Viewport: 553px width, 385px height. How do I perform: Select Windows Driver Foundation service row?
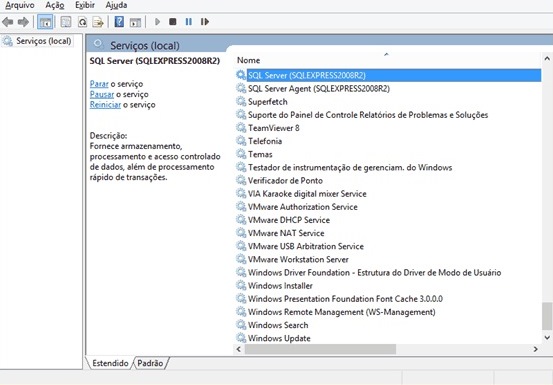pyautogui.click(x=388, y=272)
